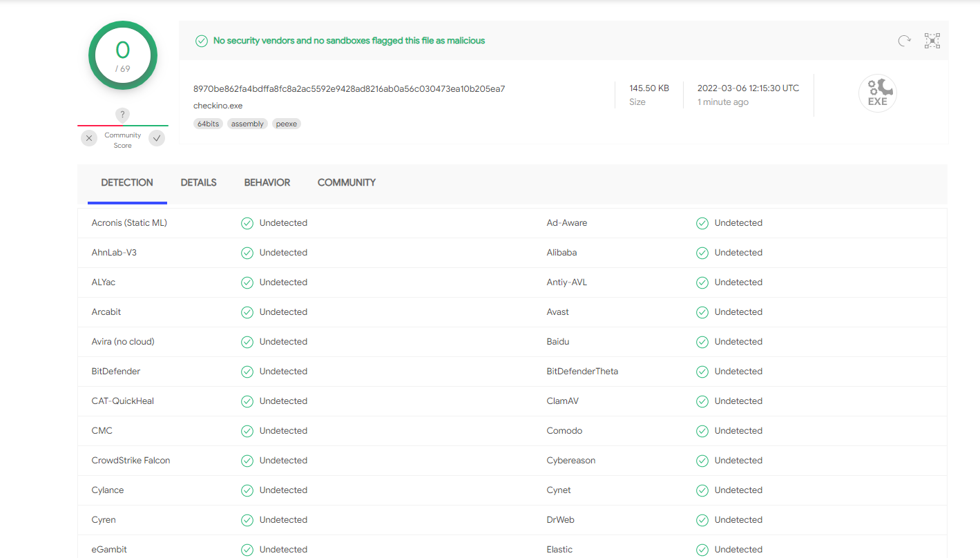This screenshot has width=980, height=558.
Task: Open the BEHAVIOR tab
Action: [x=267, y=183]
